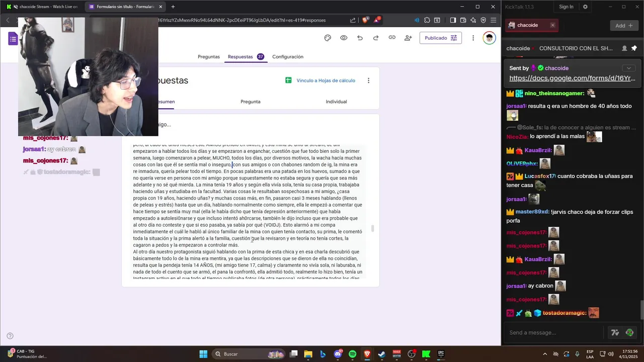Open the Forms three-dot more menu
The image size is (644, 362).
coord(473,38)
